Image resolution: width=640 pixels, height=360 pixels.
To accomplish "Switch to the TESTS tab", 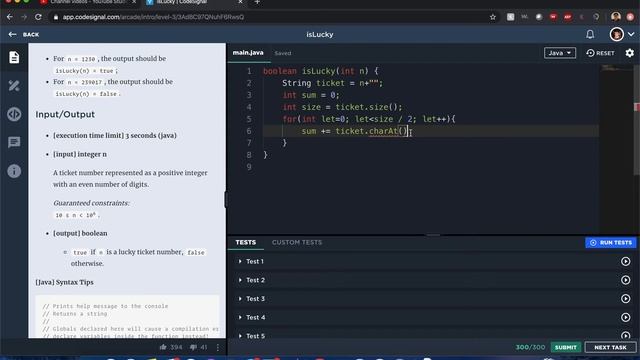I will [246, 242].
